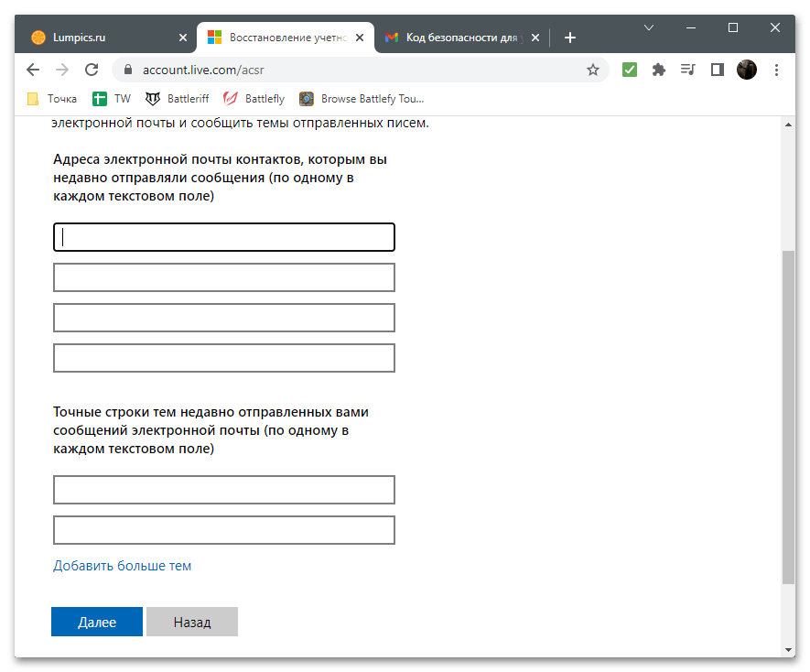Open the Browse Battlefy Tou... bookmark
The height and width of the screenshot is (672, 810).
(362, 99)
